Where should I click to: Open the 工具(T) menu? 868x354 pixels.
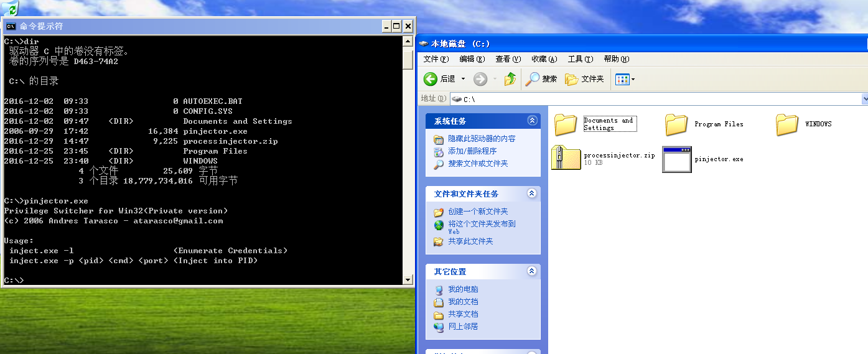click(x=580, y=59)
